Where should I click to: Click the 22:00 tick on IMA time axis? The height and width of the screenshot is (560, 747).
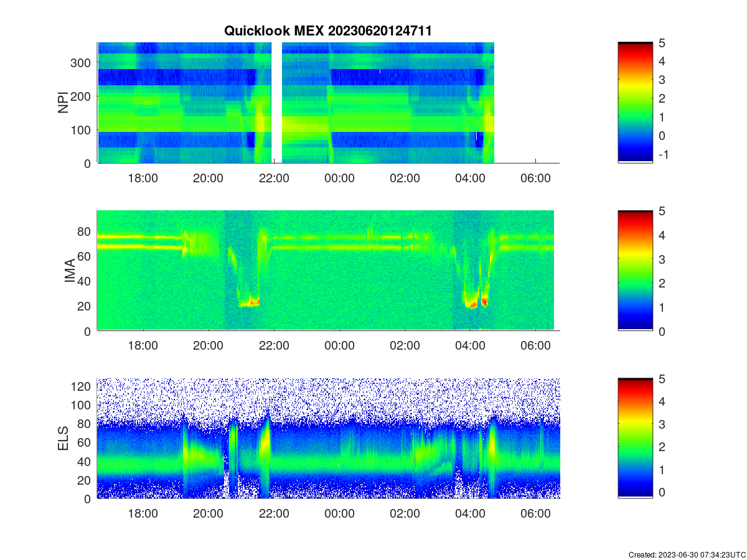coord(274,346)
